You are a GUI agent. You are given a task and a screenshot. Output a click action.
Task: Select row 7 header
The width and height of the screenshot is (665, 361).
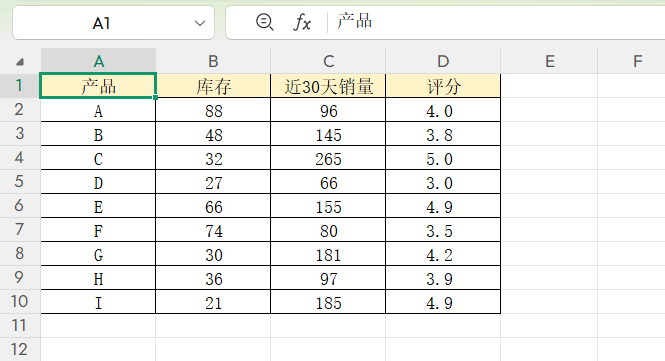click(x=20, y=229)
